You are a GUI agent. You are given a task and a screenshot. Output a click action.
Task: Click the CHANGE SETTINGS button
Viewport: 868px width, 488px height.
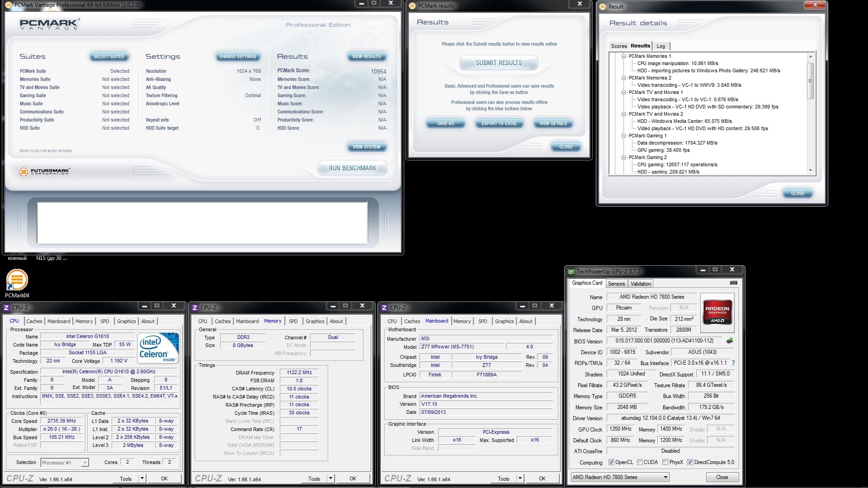point(238,57)
